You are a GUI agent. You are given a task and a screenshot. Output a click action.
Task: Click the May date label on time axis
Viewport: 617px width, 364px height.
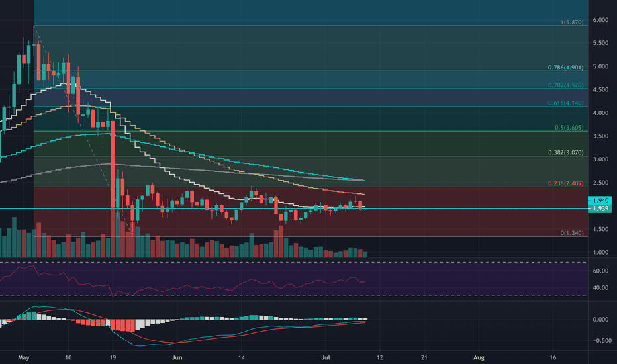[24, 357]
